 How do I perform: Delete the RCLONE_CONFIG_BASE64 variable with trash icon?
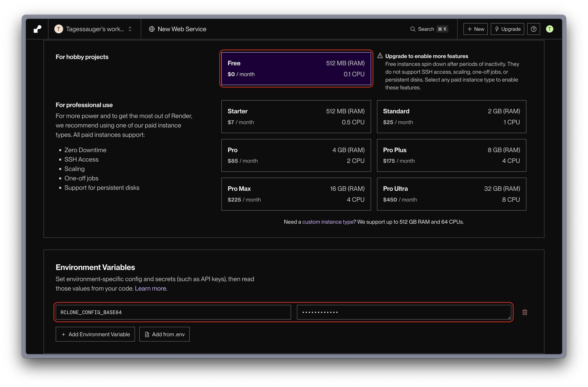[525, 312]
